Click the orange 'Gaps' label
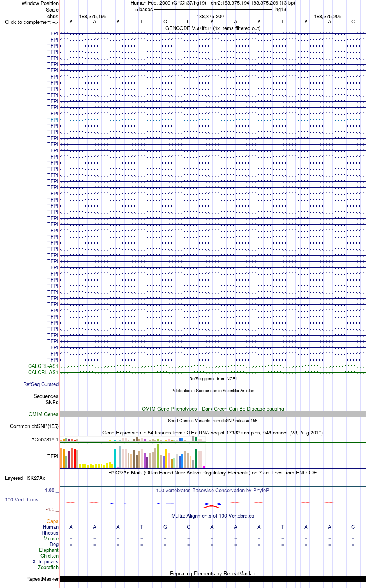 coord(52,521)
